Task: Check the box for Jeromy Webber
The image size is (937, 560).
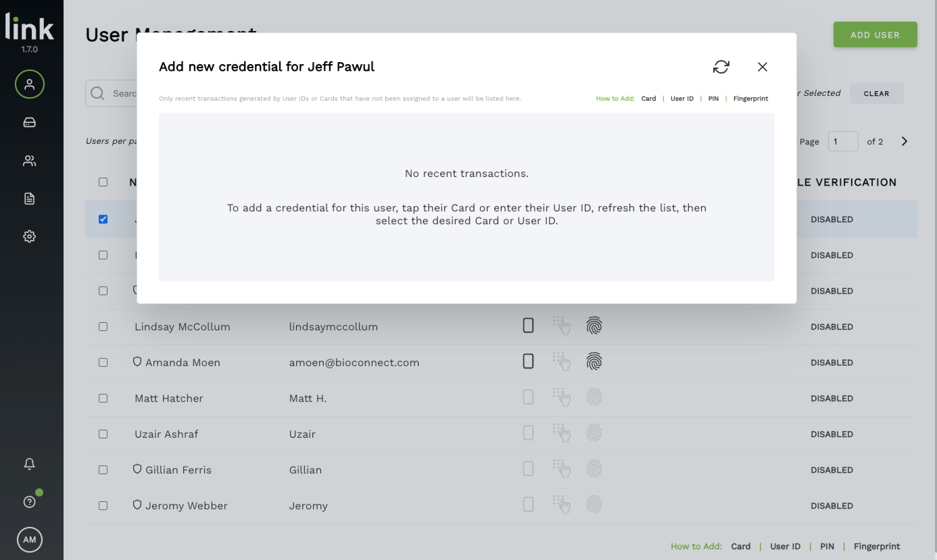Action: [103, 506]
